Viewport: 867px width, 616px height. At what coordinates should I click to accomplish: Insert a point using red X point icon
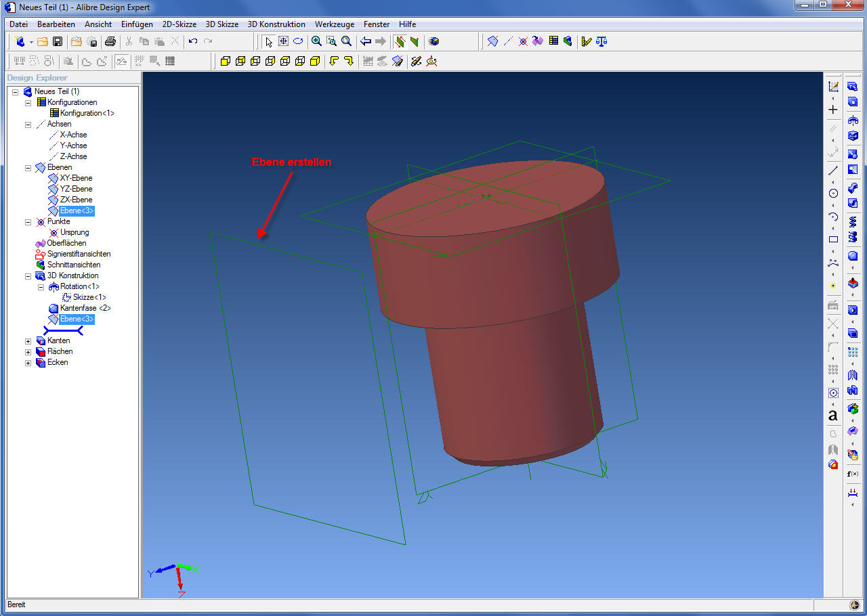(x=523, y=41)
